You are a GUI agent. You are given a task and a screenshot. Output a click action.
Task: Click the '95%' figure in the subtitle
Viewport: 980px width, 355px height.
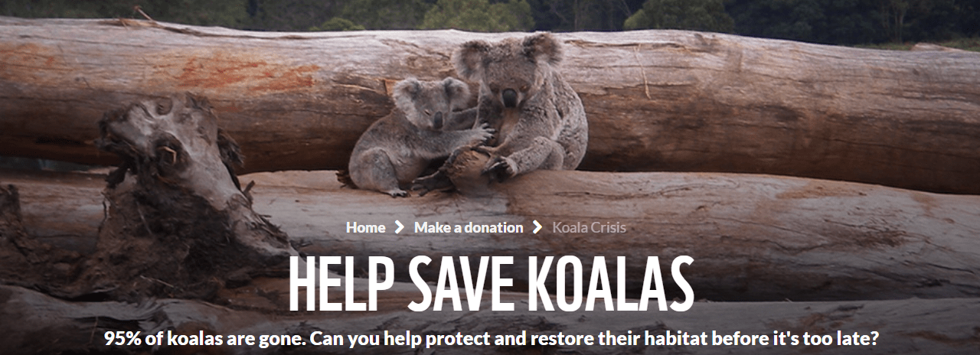pyautogui.click(x=122, y=337)
